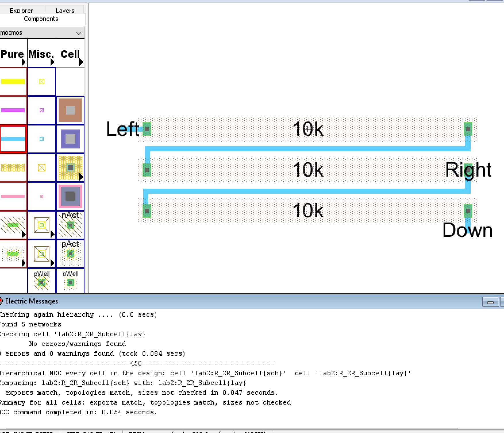Viewport: 504px width, 433px height.
Task: Expand the N-active arc variants arrow
Action: [24, 235]
